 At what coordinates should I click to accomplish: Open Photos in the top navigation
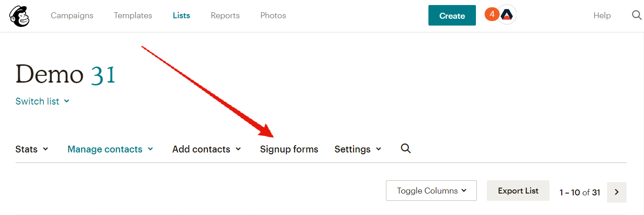click(273, 16)
